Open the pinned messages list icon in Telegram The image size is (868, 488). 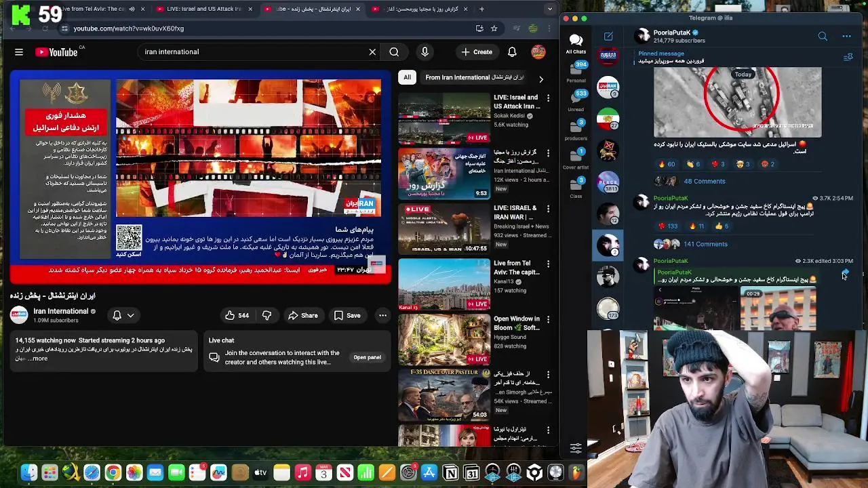pos(848,57)
